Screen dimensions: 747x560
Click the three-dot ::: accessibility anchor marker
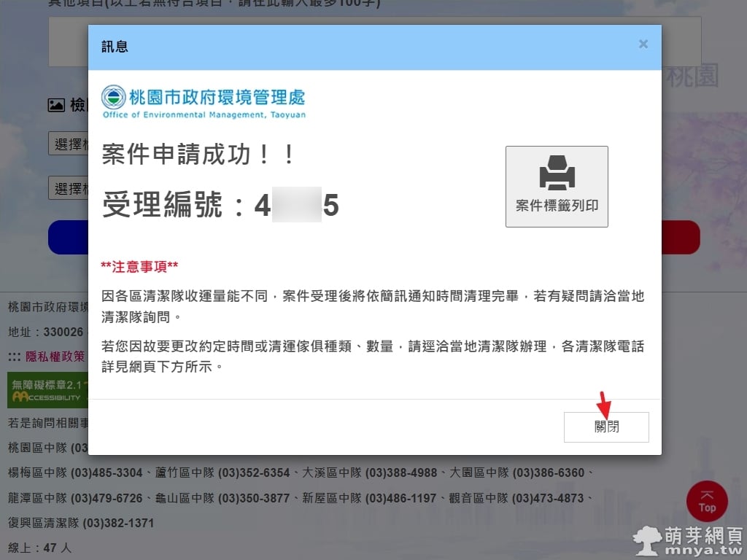pyautogui.click(x=14, y=357)
